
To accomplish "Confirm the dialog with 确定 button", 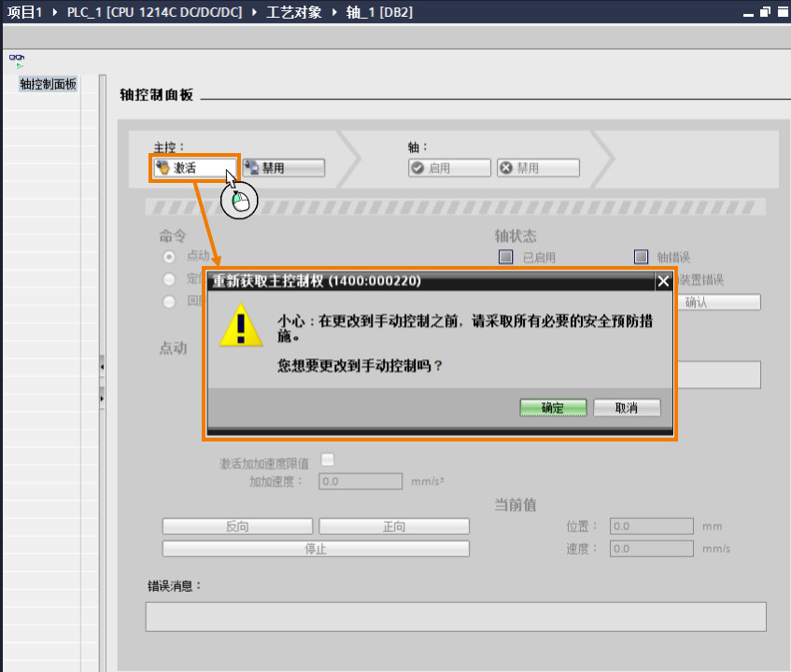I will point(553,408).
